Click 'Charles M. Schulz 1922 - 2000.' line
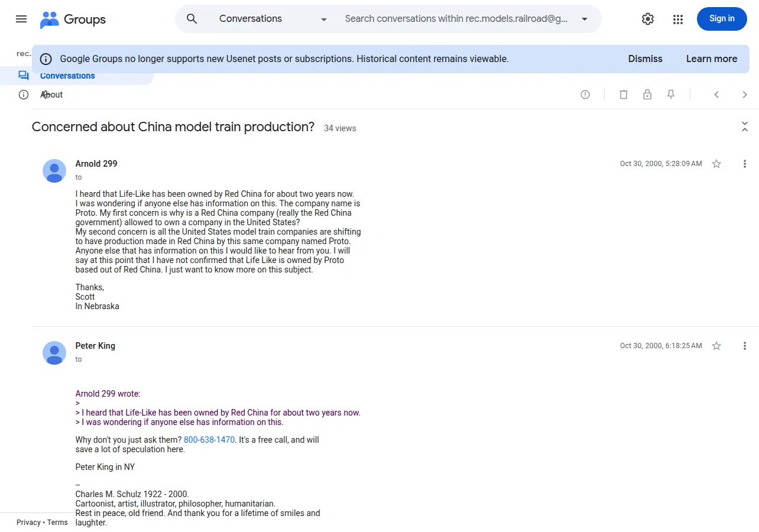Image resolution: width=759 pixels, height=532 pixels. [x=132, y=494]
